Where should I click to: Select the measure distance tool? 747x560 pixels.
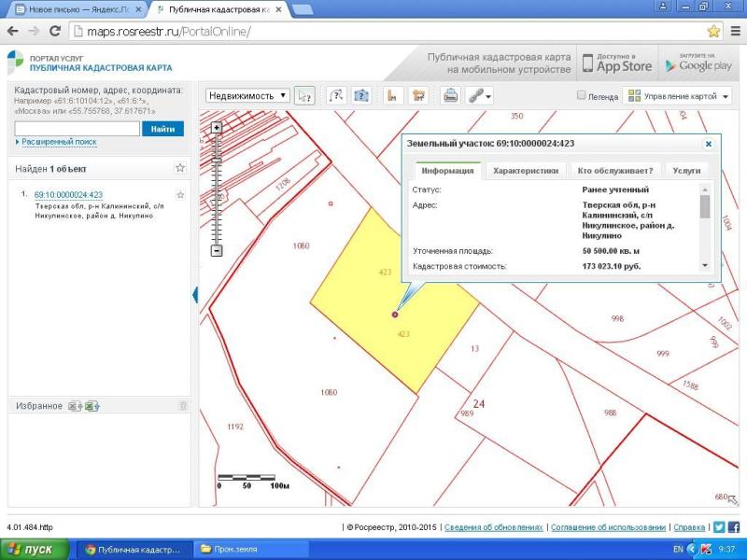point(393,95)
